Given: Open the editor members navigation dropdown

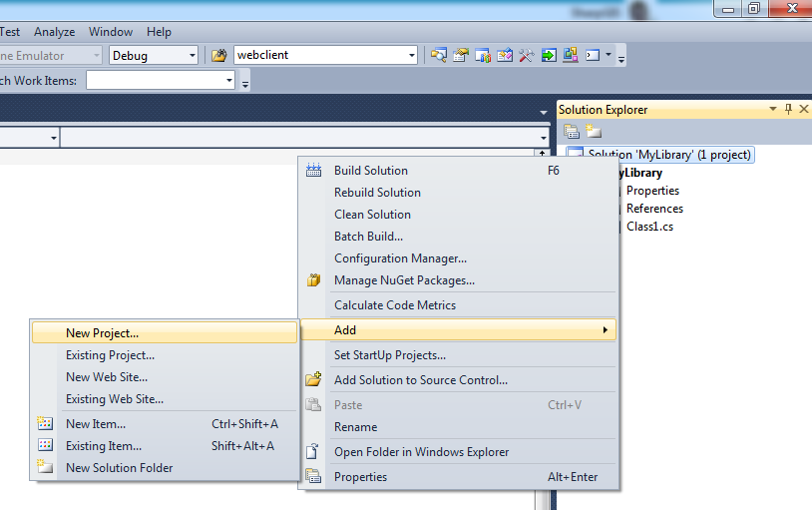Looking at the screenshot, I should [544, 138].
